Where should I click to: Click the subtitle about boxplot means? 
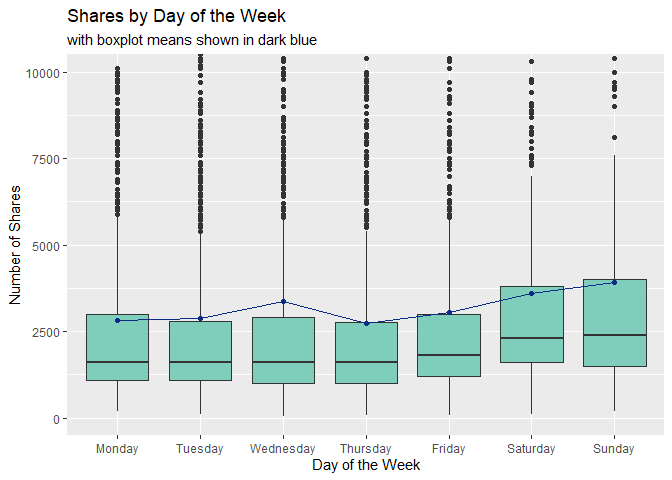pos(192,41)
